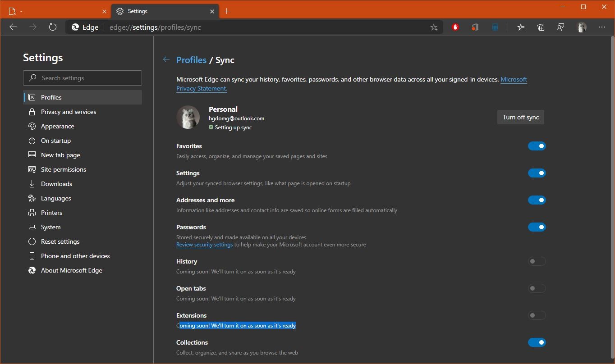Open the Office extension icon
This screenshot has height=364, width=615.
(475, 27)
